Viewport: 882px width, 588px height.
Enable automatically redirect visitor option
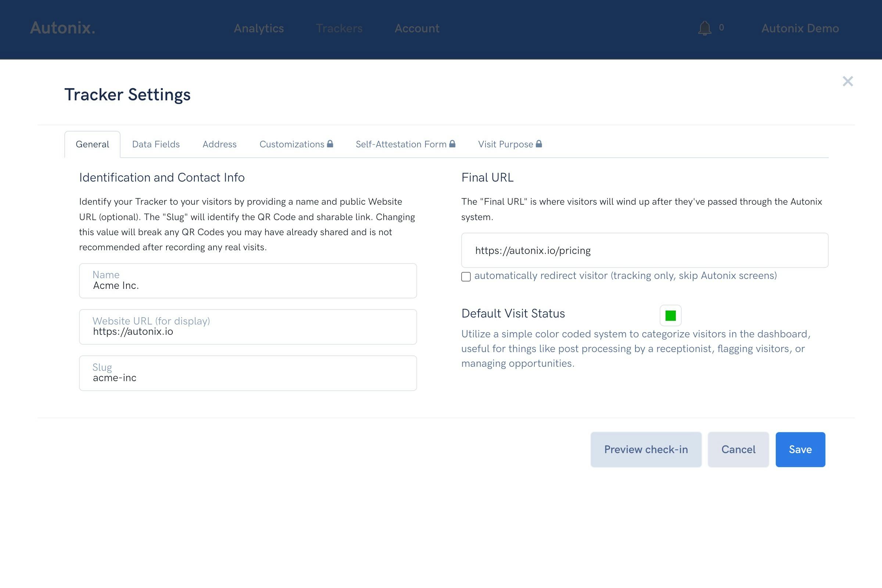pyautogui.click(x=466, y=277)
